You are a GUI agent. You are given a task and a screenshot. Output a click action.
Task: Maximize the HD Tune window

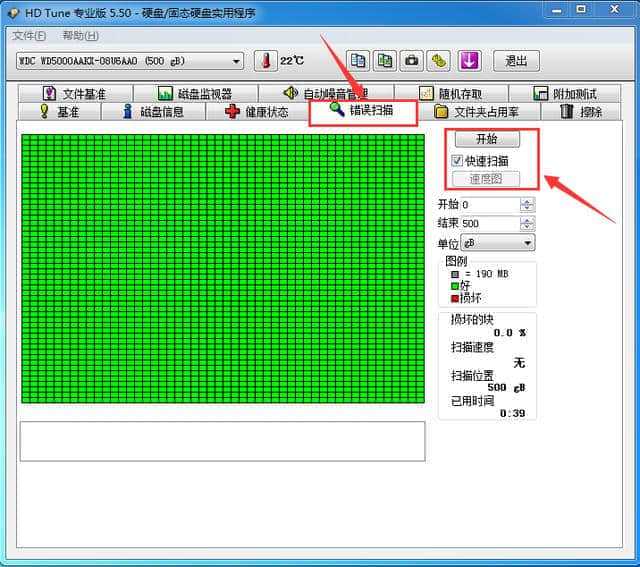pyautogui.click(x=581, y=10)
